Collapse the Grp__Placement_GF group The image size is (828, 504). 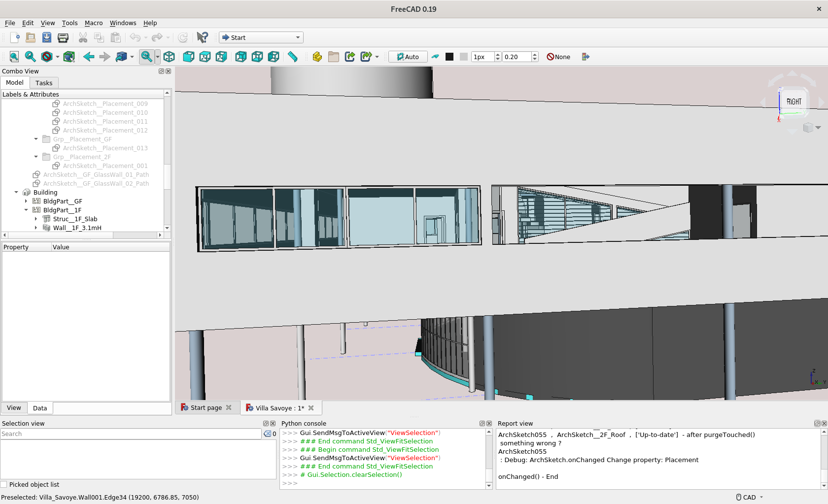(x=36, y=139)
